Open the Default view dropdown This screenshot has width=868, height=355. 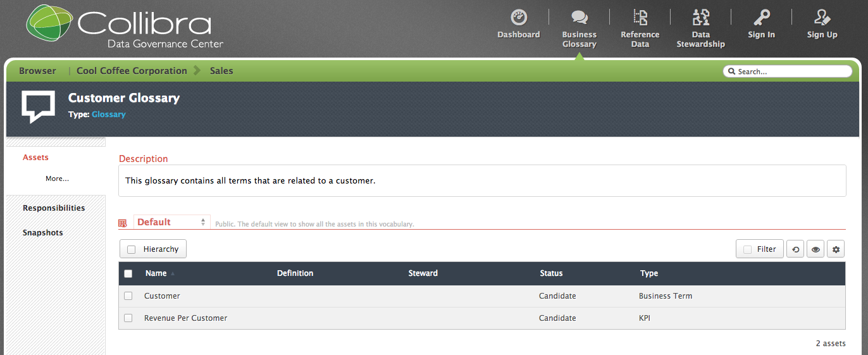171,222
